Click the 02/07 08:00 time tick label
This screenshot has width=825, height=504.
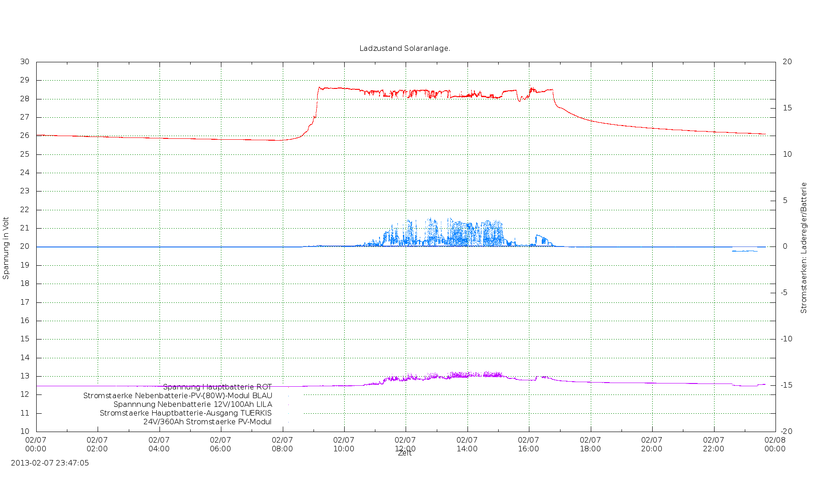(282, 444)
